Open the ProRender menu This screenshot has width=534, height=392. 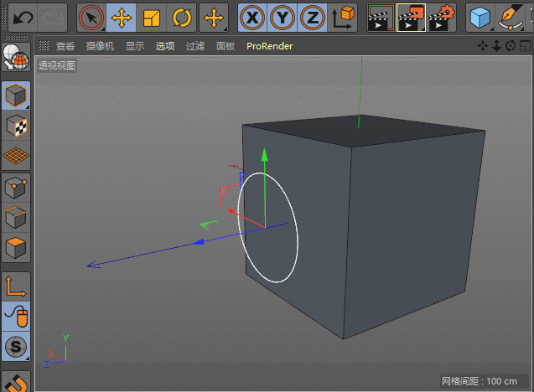(x=269, y=46)
